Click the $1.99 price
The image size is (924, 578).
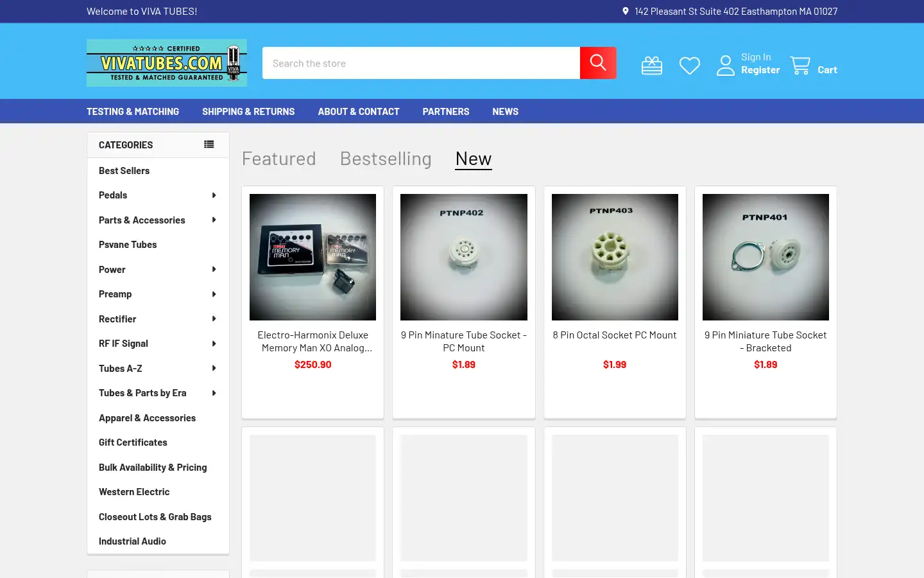click(615, 365)
